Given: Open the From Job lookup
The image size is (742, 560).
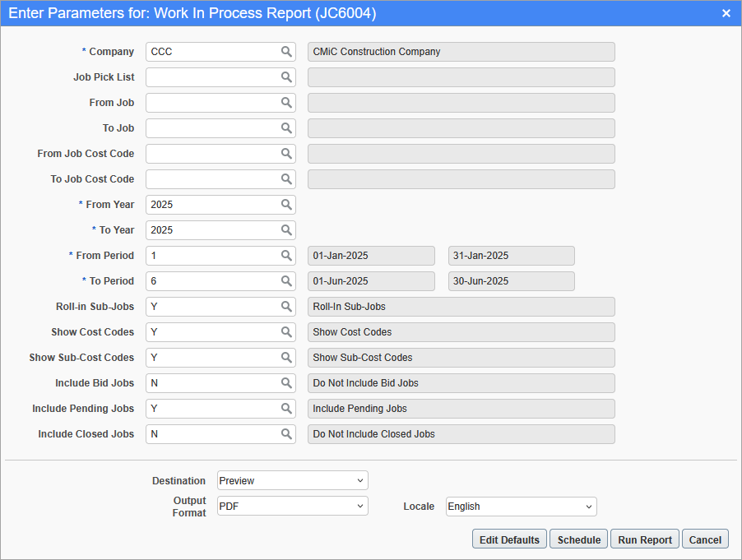Looking at the screenshot, I should (287, 102).
